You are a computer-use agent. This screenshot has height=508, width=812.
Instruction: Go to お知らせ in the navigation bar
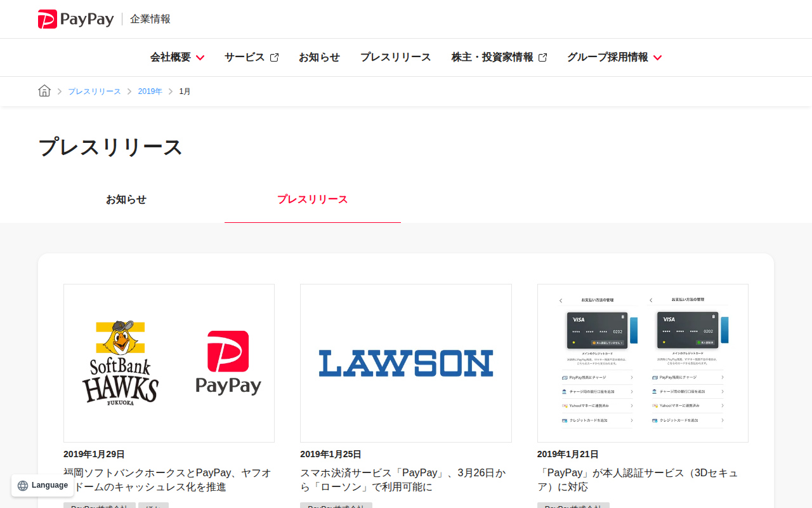click(319, 57)
